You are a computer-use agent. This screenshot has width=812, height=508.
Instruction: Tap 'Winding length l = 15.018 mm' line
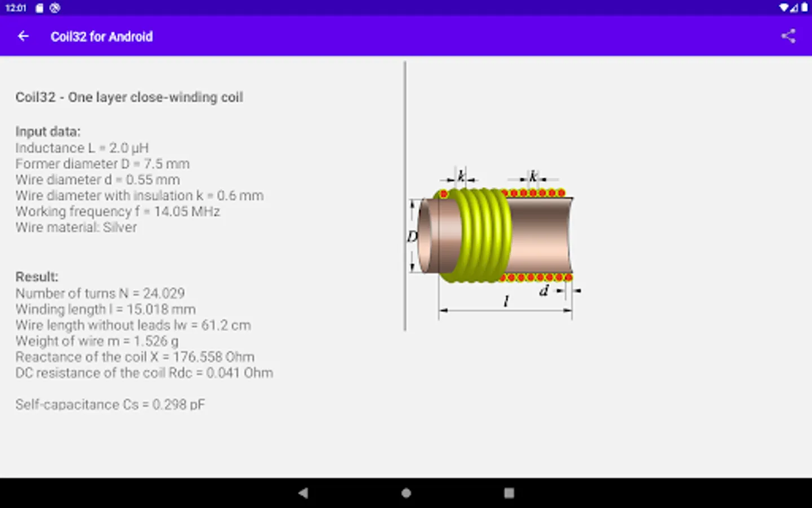(105, 309)
